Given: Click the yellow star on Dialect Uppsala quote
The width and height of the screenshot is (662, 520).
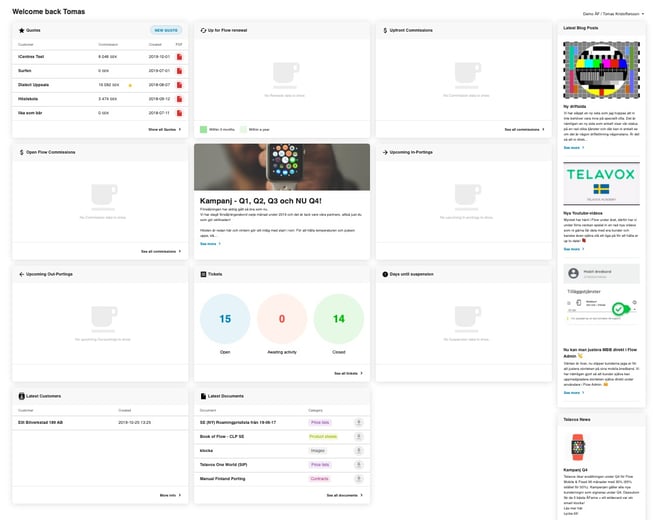Looking at the screenshot, I should pyautogui.click(x=130, y=85).
